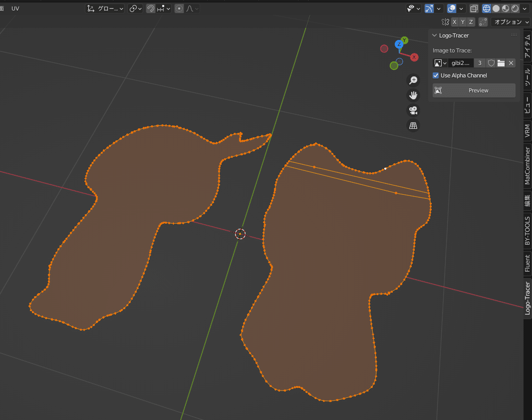Open the MatCombiner sidebar tab
The width and height of the screenshot is (532, 420).
click(527, 166)
